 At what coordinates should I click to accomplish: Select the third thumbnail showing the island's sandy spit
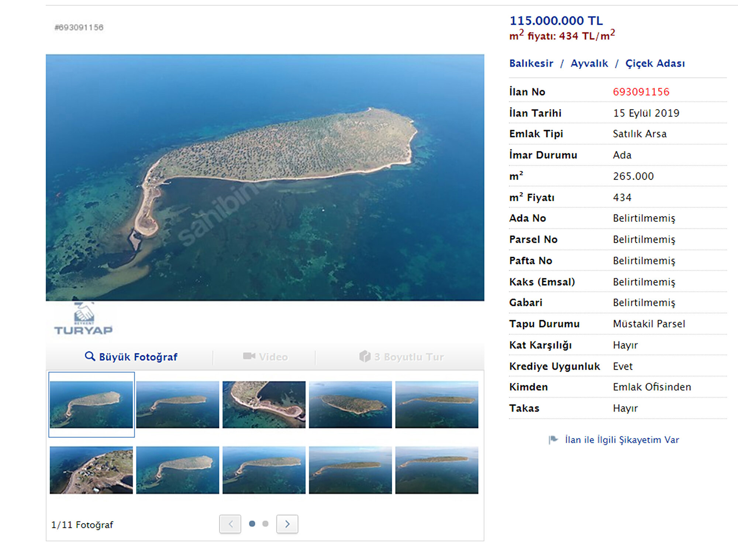(x=264, y=405)
